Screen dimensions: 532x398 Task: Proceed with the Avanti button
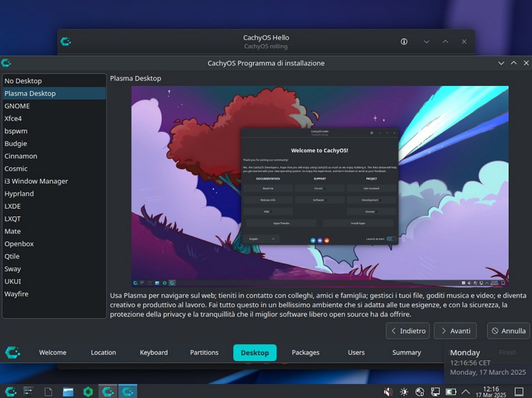click(x=455, y=331)
